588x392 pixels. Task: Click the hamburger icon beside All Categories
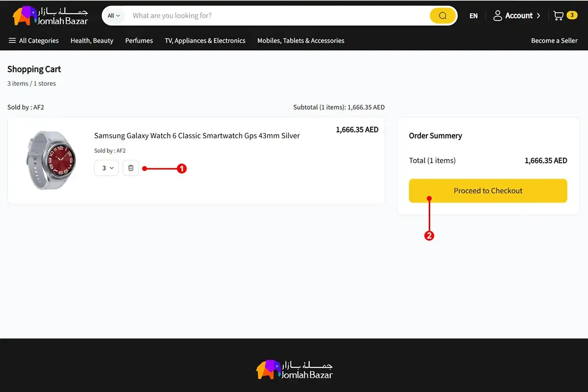pyautogui.click(x=12, y=41)
